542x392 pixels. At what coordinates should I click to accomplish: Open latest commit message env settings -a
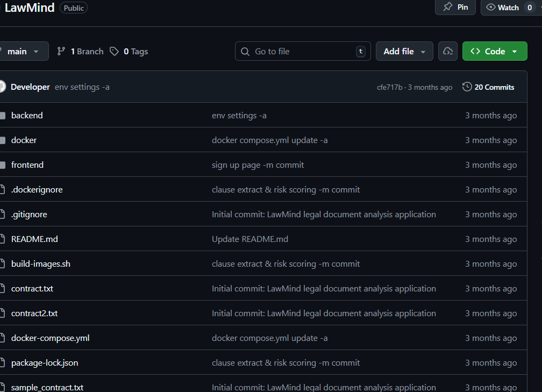[x=82, y=87]
